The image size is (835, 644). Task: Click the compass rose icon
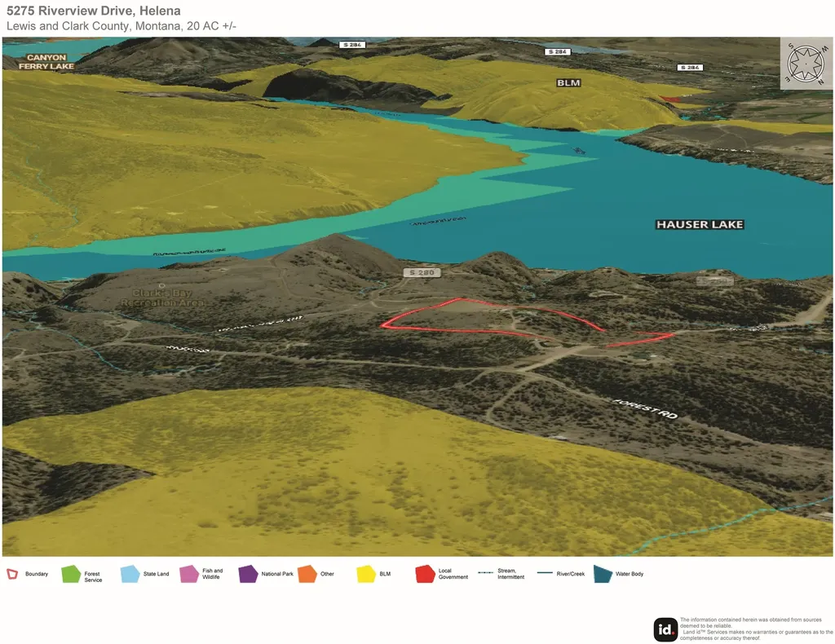pyautogui.click(x=806, y=64)
